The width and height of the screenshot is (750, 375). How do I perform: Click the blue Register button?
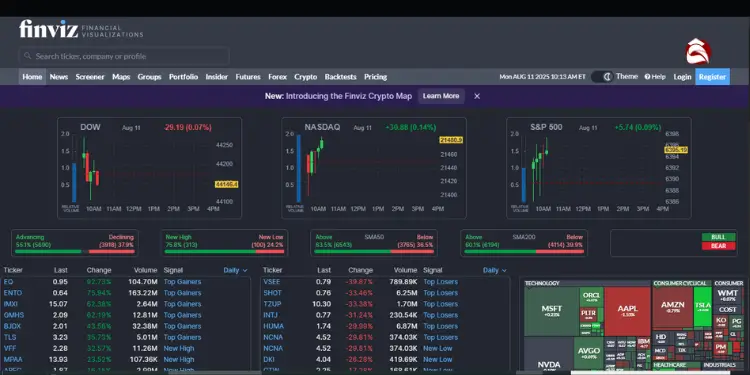pyautogui.click(x=712, y=77)
